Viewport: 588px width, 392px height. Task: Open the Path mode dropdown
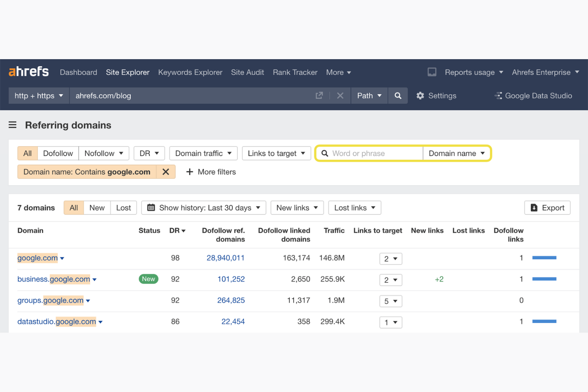point(369,96)
